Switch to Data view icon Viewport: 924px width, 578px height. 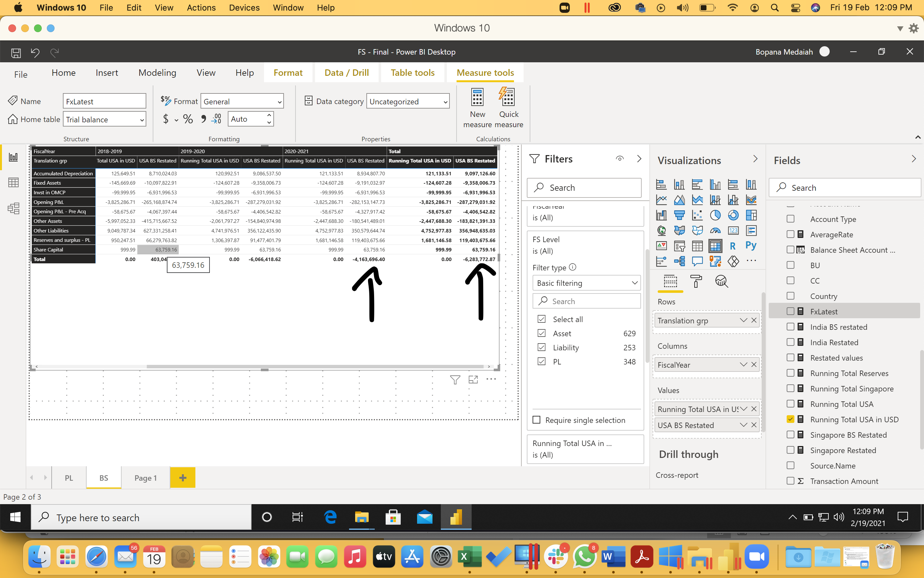click(x=13, y=183)
